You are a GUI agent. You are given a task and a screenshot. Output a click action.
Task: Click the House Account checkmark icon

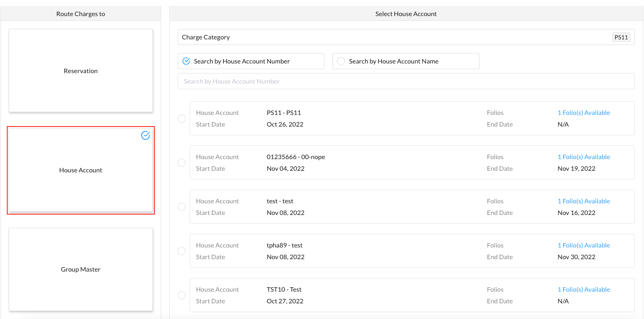[146, 135]
